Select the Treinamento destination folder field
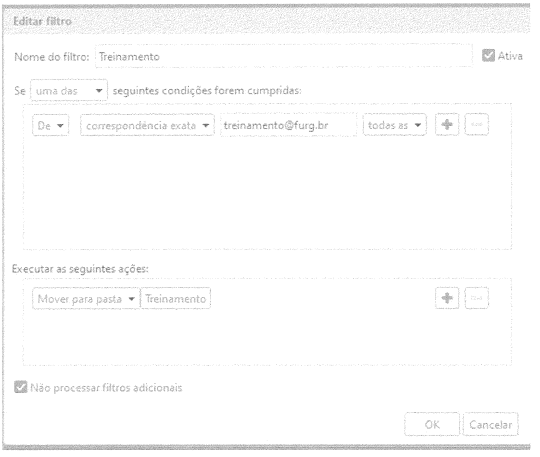Screen dimensions: 540x457 [176, 299]
